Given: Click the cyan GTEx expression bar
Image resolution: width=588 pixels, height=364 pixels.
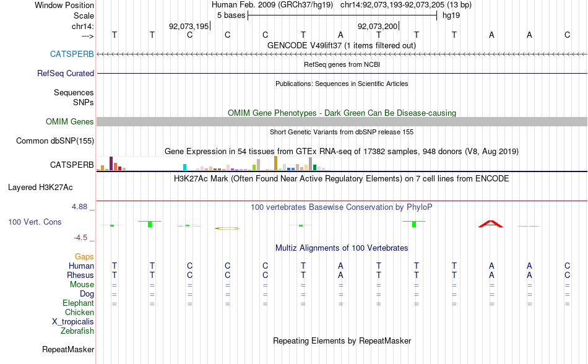Looking at the screenshot, I should point(184,167).
